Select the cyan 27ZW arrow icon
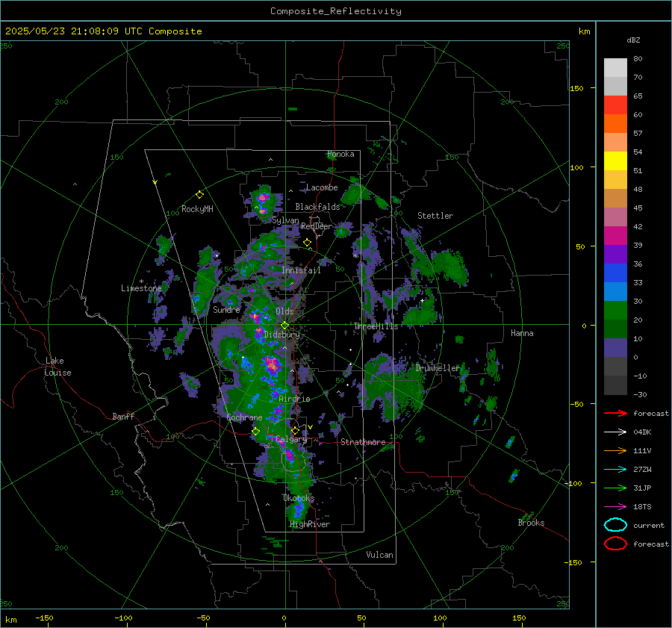This screenshot has height=628, width=672. (615, 469)
